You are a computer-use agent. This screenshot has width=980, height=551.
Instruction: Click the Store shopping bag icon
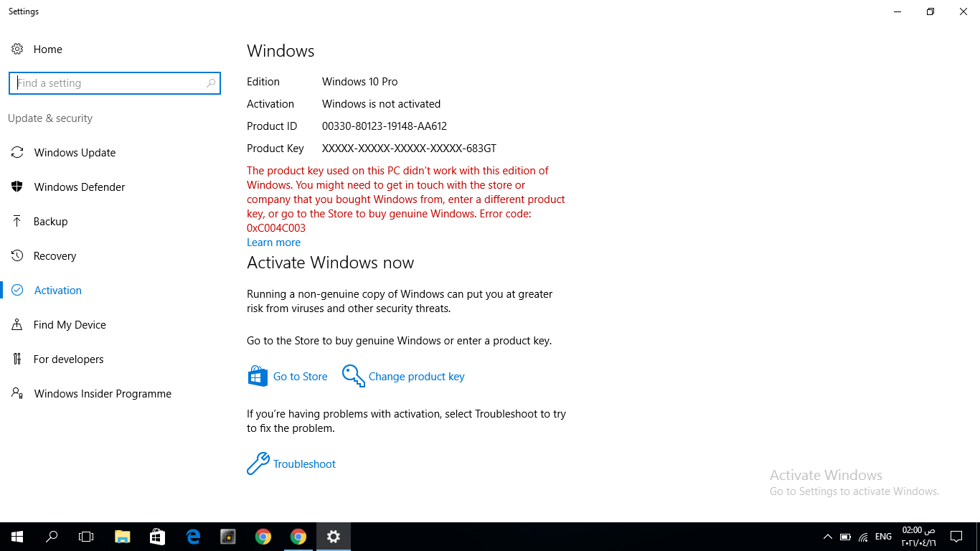(x=258, y=376)
